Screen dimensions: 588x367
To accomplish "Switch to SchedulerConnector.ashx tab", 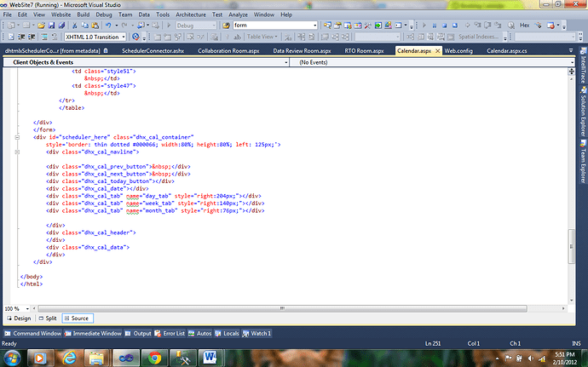I will coord(153,50).
